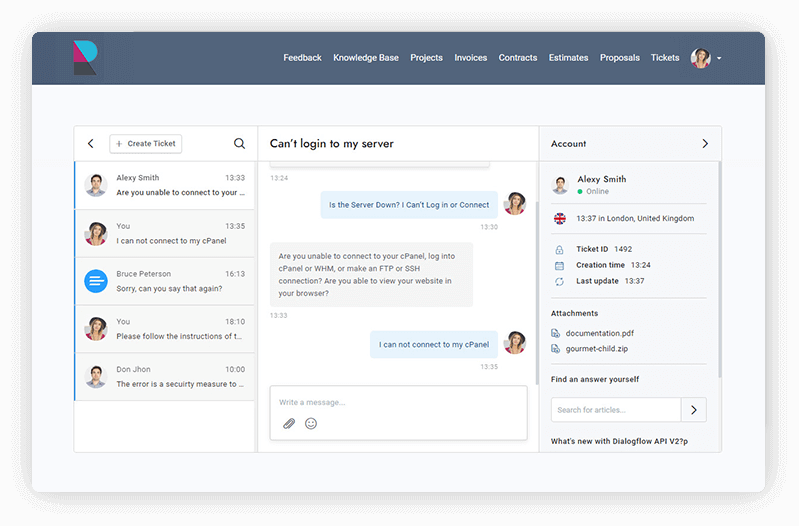Click the app logo in header
The width and height of the screenshot is (799, 526).
pyautogui.click(x=85, y=58)
